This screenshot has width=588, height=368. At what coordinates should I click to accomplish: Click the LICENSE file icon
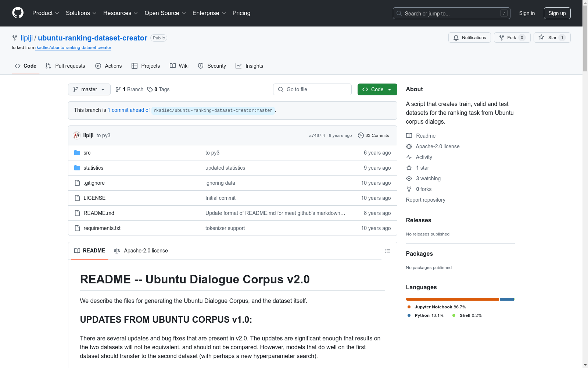tap(77, 198)
